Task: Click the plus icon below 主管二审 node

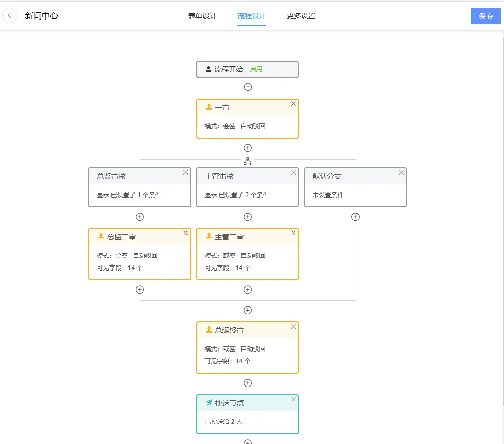Action: [x=248, y=289]
